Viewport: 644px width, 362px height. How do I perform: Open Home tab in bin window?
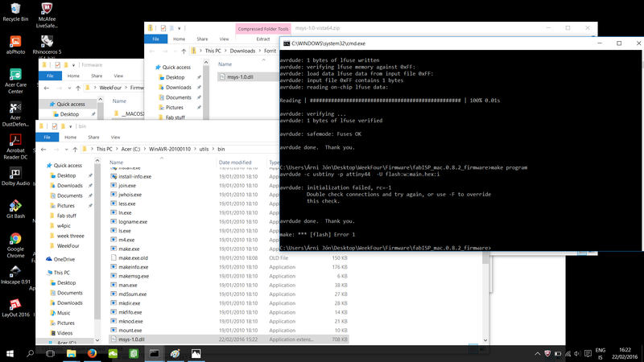(x=70, y=137)
